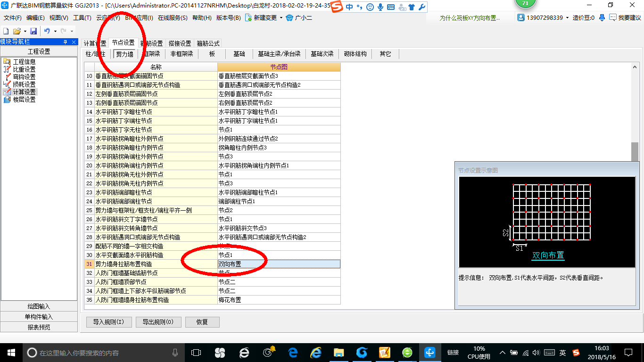This screenshot has width=644, height=362.
Task: Click the 导入规则(I) button
Action: (x=108, y=322)
